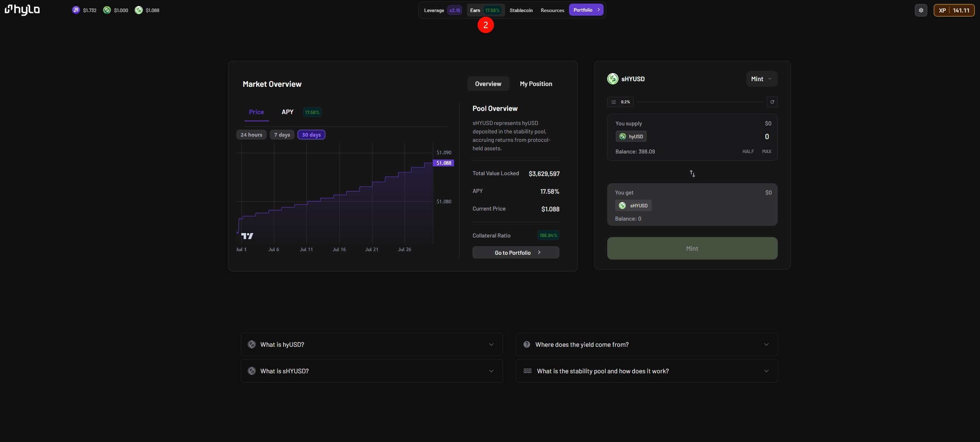Viewport: 980px width, 442px height.
Task: Click the Hylo logo
Action: 22,10
